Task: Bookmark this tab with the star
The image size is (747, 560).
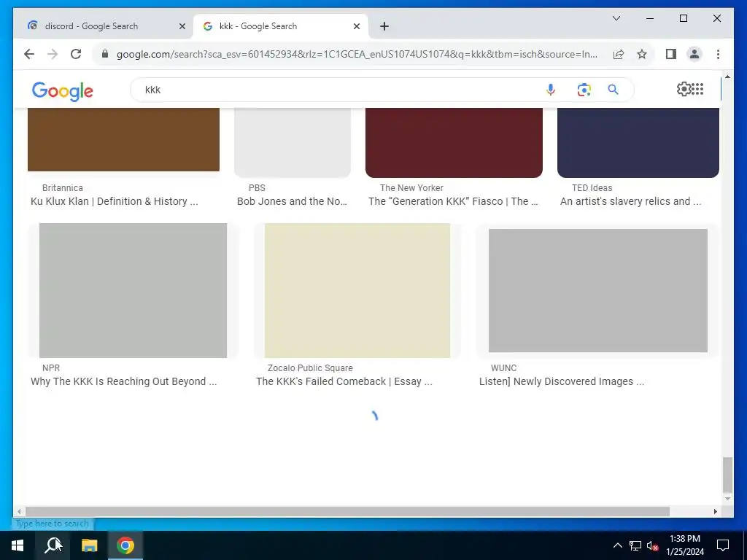Action: pyautogui.click(x=642, y=54)
